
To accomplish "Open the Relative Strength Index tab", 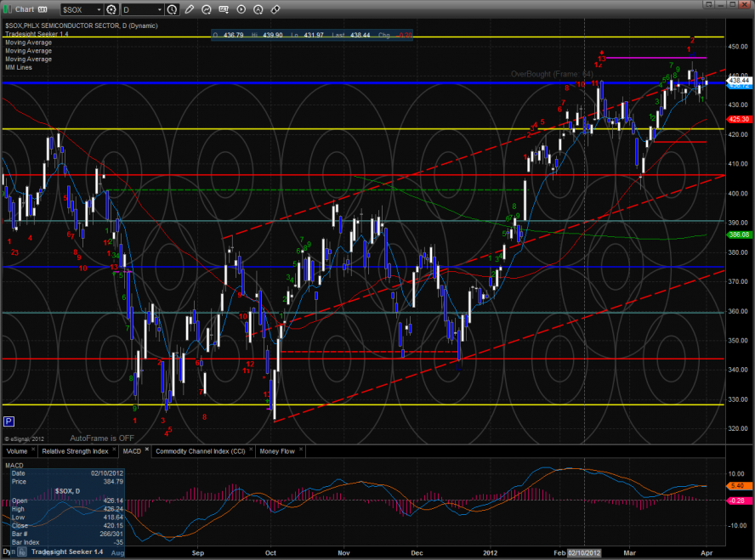I will (x=76, y=451).
